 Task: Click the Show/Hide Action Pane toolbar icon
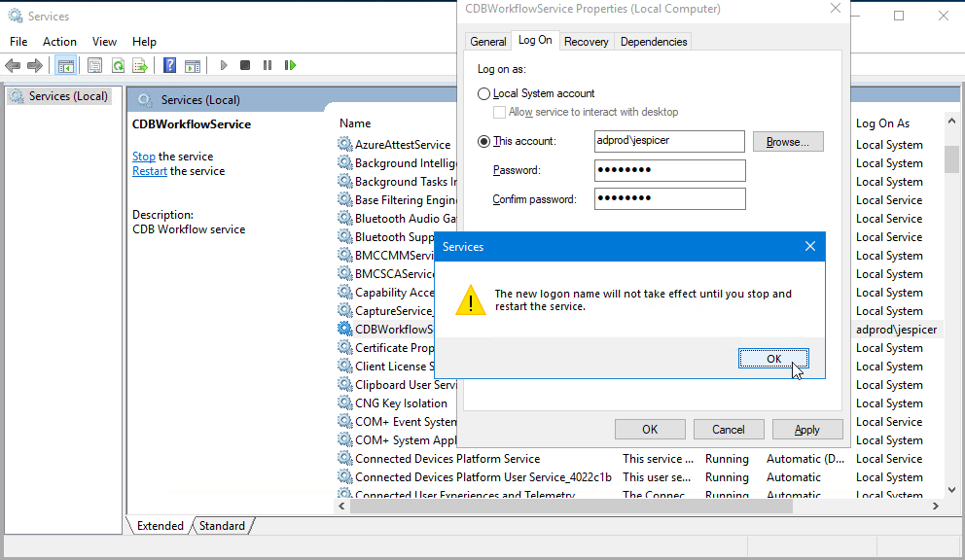click(x=193, y=65)
